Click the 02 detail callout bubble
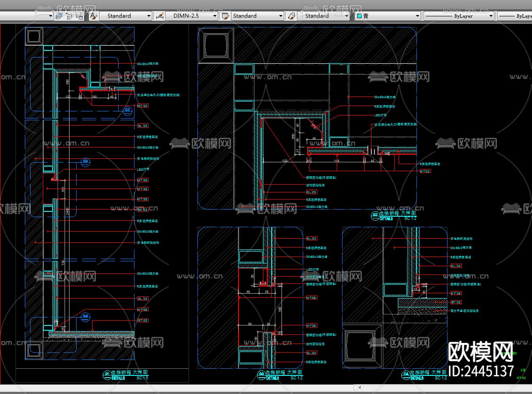 (127, 110)
